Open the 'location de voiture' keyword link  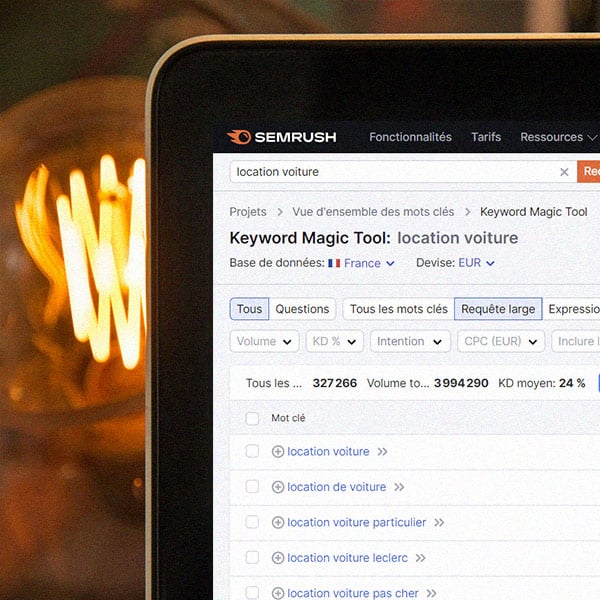point(337,487)
